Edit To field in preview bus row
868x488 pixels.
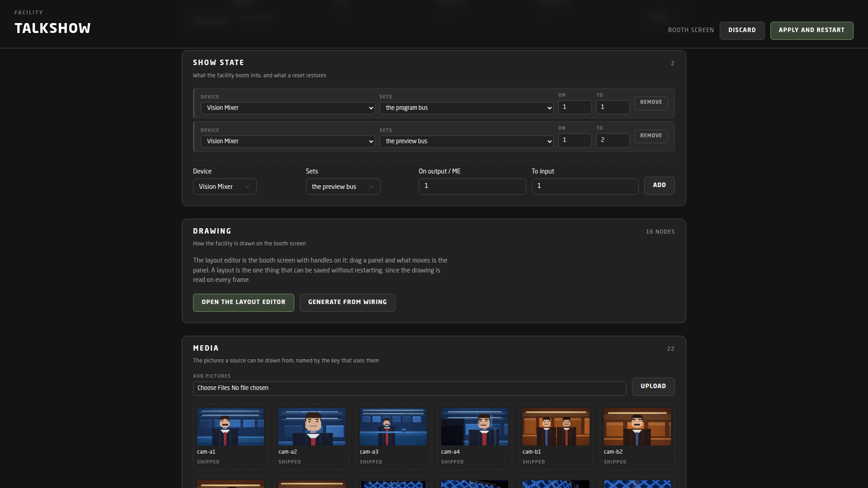(613, 140)
